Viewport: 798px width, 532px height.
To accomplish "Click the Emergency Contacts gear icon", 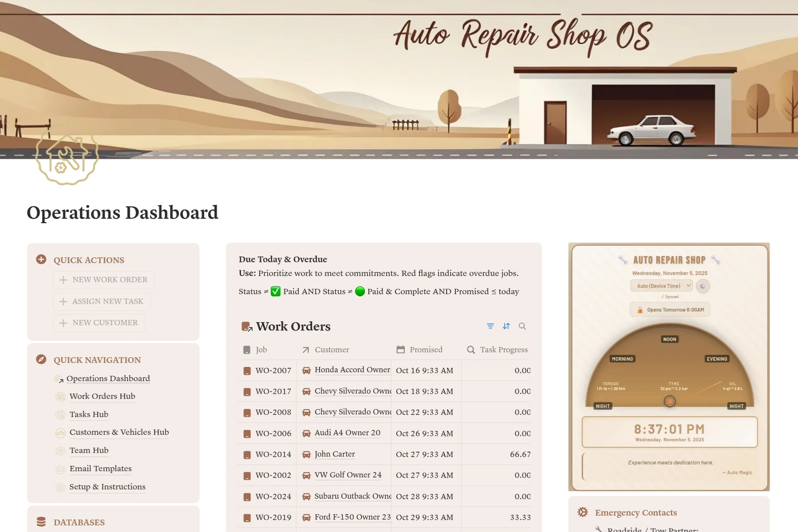I will coord(583,512).
